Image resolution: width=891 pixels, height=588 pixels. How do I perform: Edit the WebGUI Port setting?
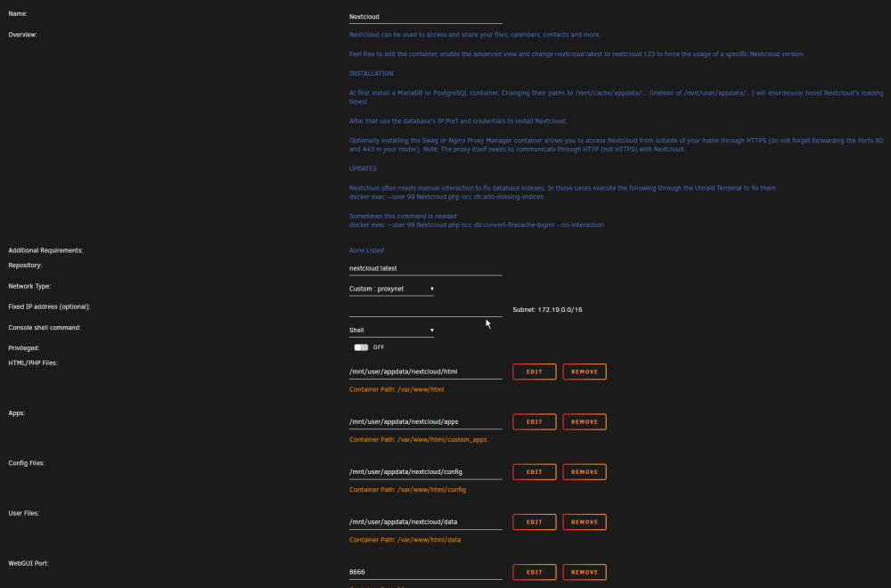click(x=534, y=572)
